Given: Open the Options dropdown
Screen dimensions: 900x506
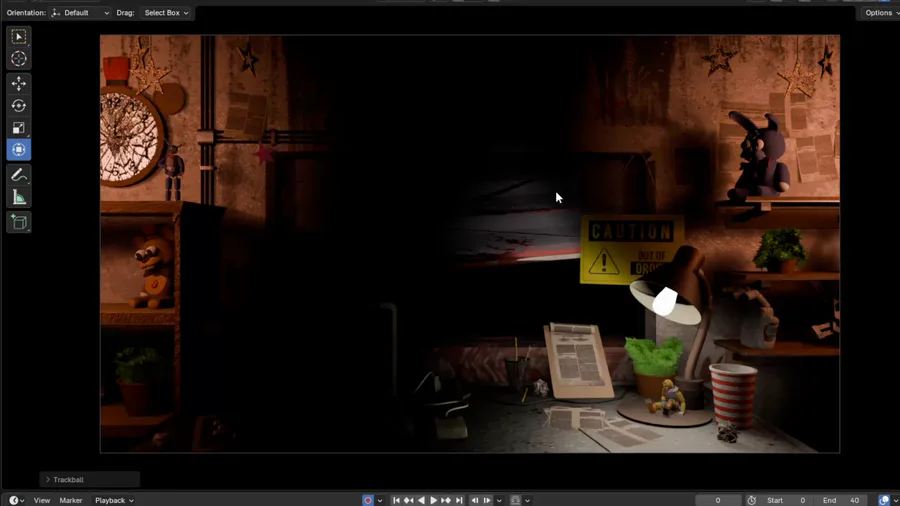Looking at the screenshot, I should point(881,13).
